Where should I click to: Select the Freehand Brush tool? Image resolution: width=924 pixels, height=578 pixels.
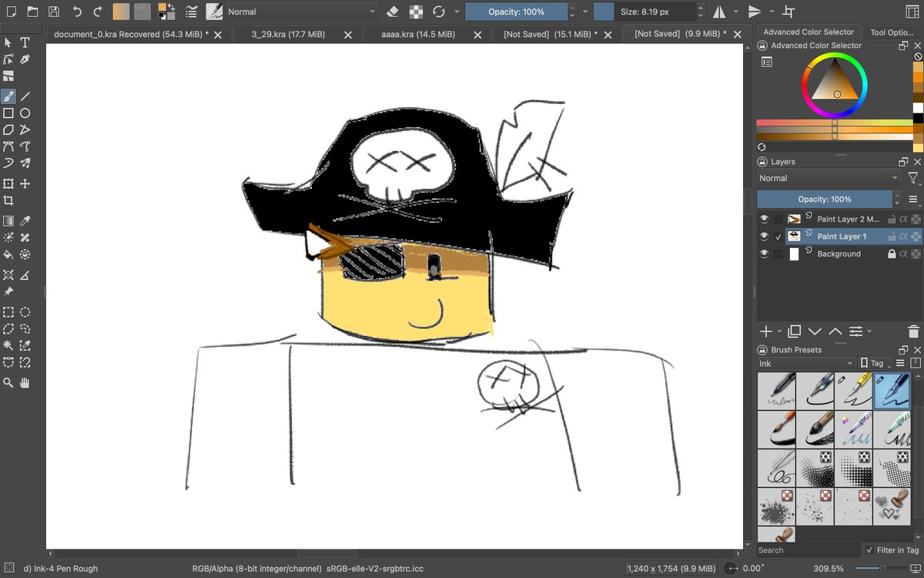(x=8, y=96)
